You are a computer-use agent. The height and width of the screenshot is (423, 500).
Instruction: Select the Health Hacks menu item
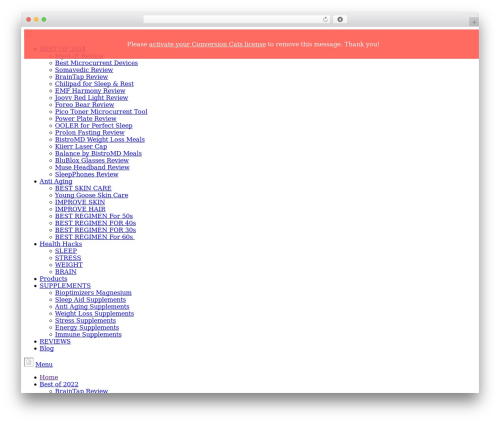[x=61, y=244]
